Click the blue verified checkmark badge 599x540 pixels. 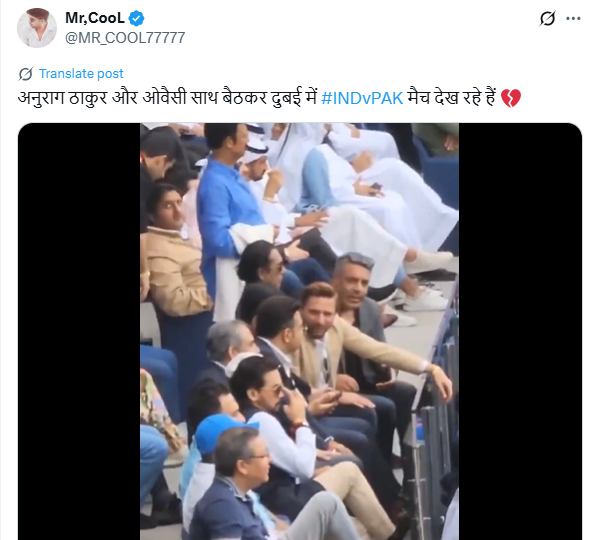pos(136,18)
